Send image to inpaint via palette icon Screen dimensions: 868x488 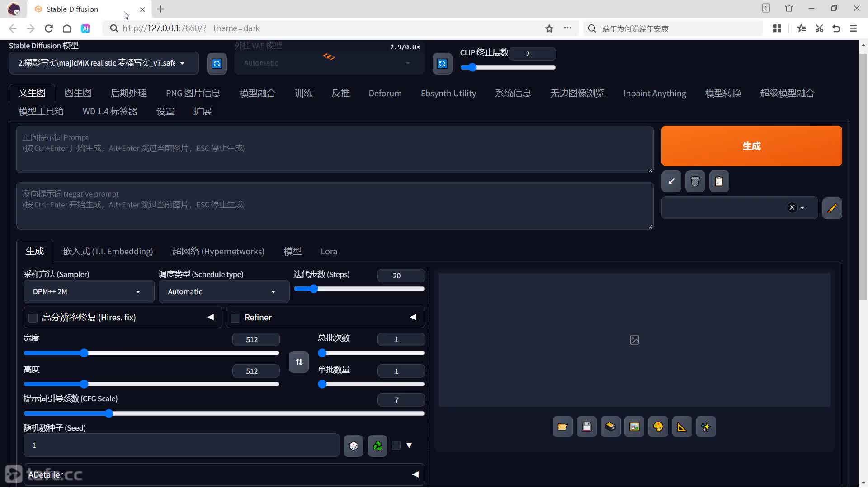pyautogui.click(x=658, y=427)
